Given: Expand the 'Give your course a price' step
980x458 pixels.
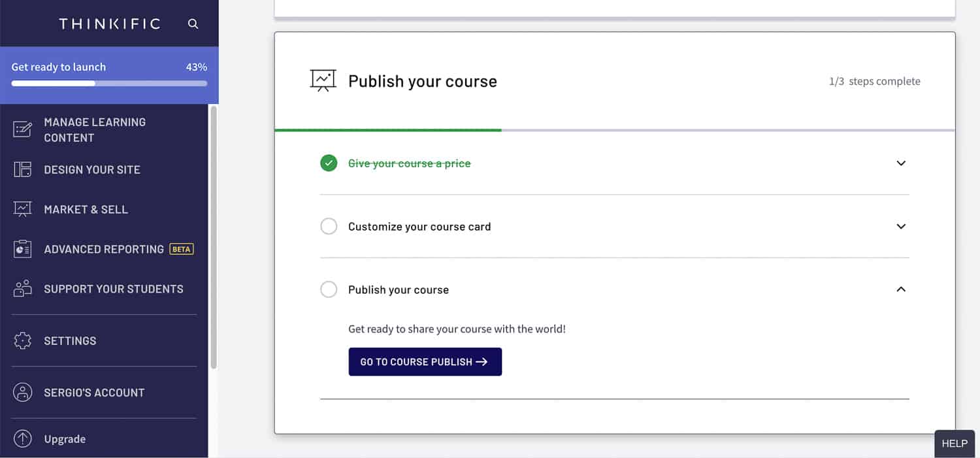Looking at the screenshot, I should pyautogui.click(x=901, y=163).
